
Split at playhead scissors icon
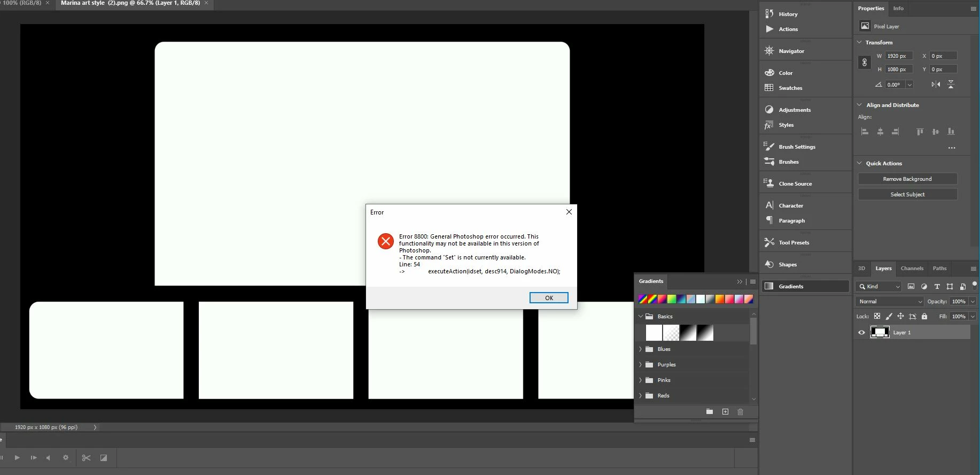pos(86,458)
